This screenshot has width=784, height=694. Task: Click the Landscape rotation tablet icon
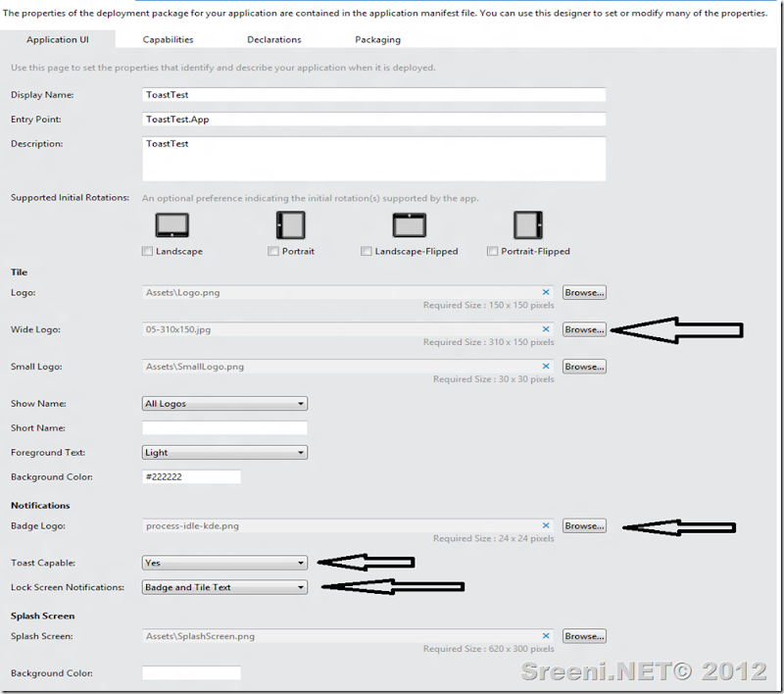pos(172,225)
